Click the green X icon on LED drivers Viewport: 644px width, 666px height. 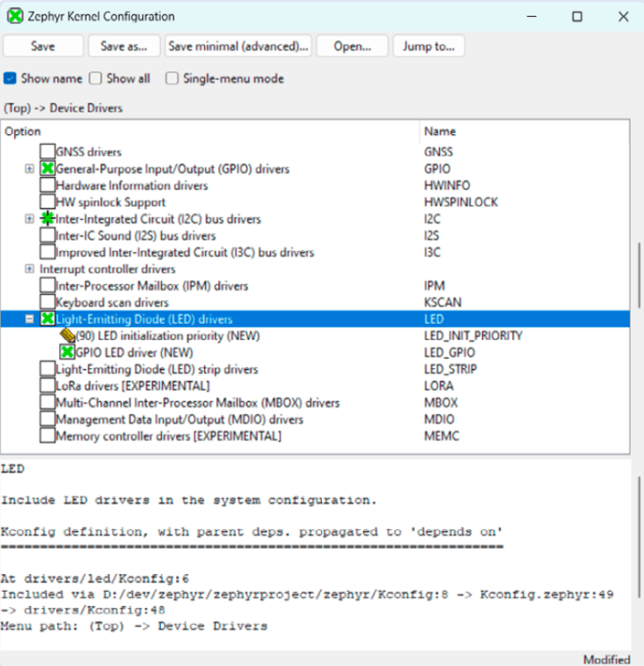coord(47,319)
